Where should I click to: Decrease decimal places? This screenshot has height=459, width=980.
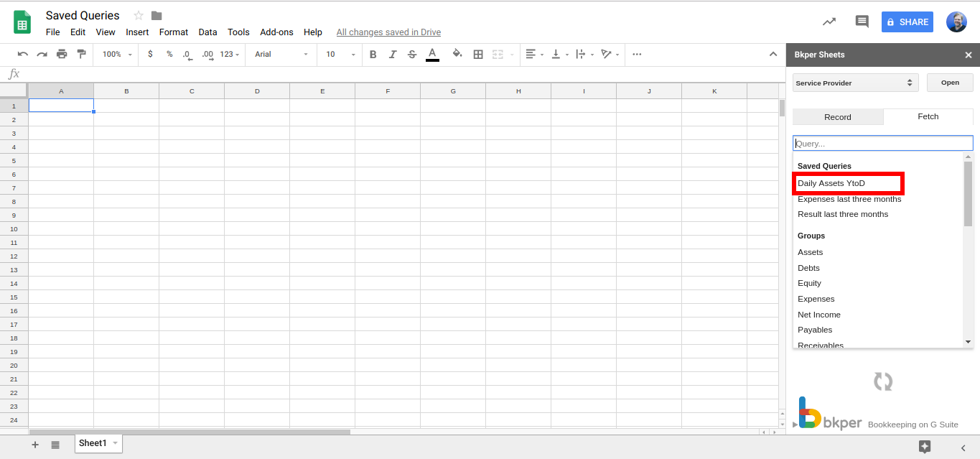click(187, 54)
